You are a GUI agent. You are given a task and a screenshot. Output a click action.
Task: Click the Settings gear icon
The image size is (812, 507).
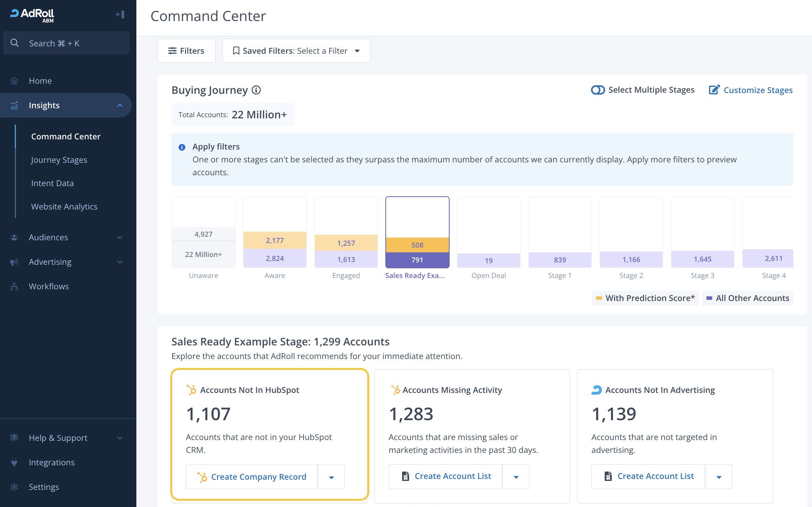point(14,487)
